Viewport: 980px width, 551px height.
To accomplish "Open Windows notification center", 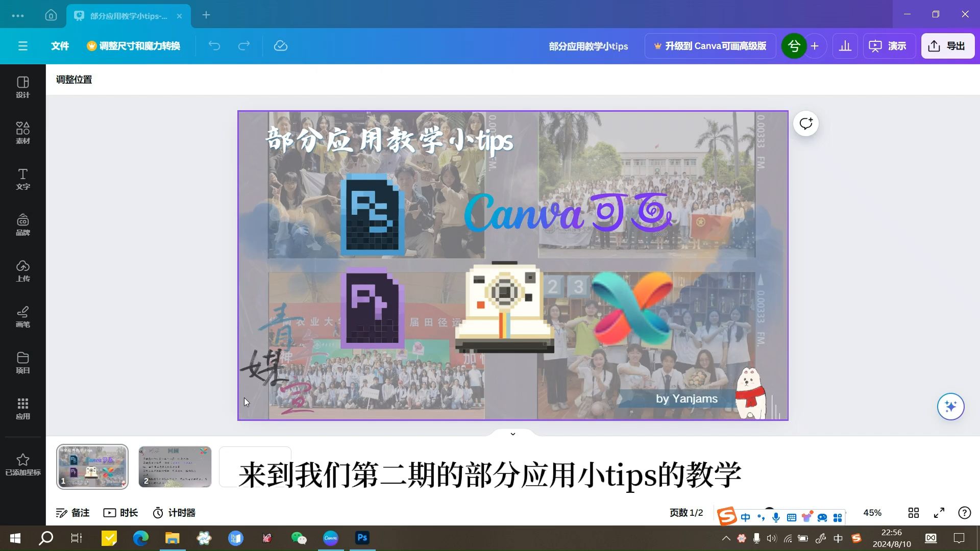I will coord(959,538).
